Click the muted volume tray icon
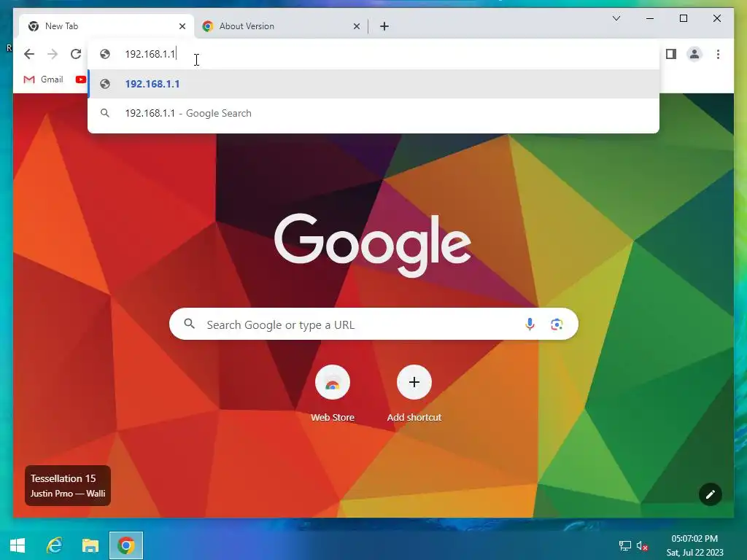The height and width of the screenshot is (560, 747). (642, 545)
